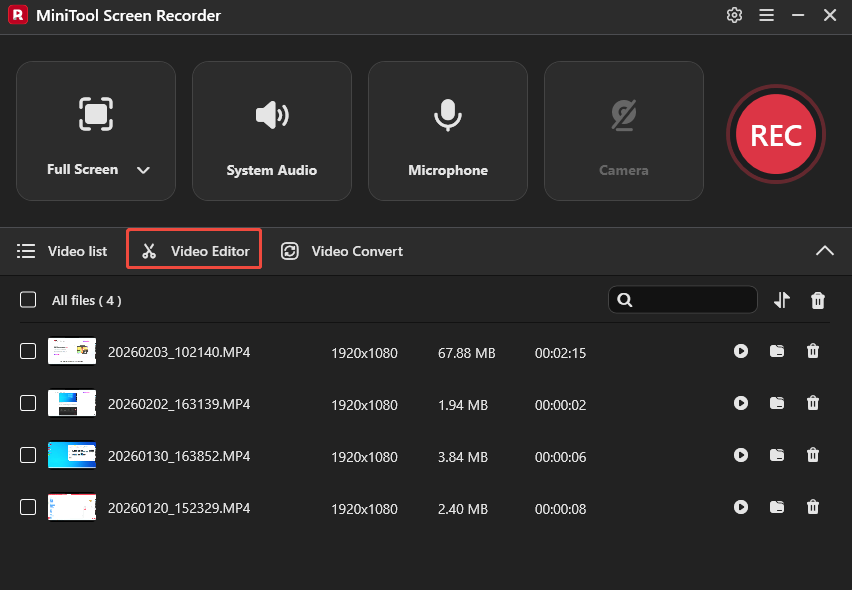Click the sort order icon near search

(x=781, y=299)
